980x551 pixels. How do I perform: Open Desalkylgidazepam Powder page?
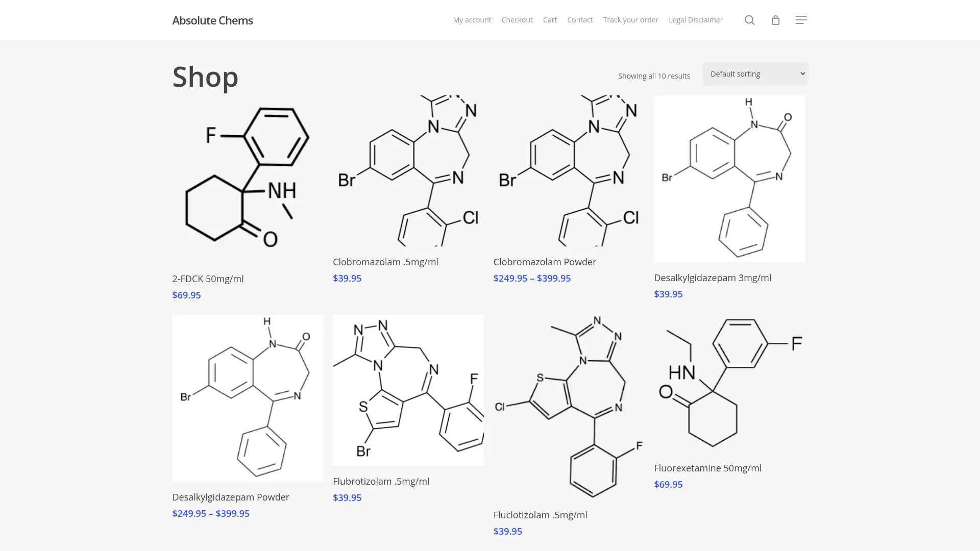(x=231, y=497)
